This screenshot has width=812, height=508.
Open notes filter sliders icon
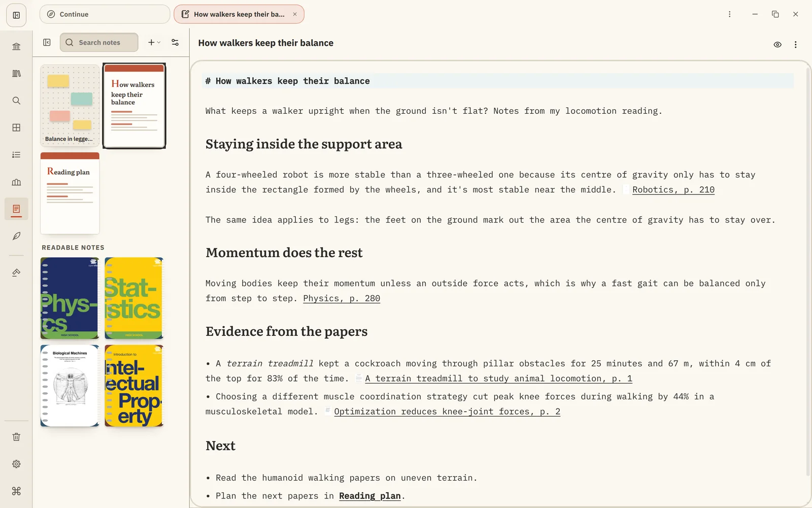click(x=175, y=43)
